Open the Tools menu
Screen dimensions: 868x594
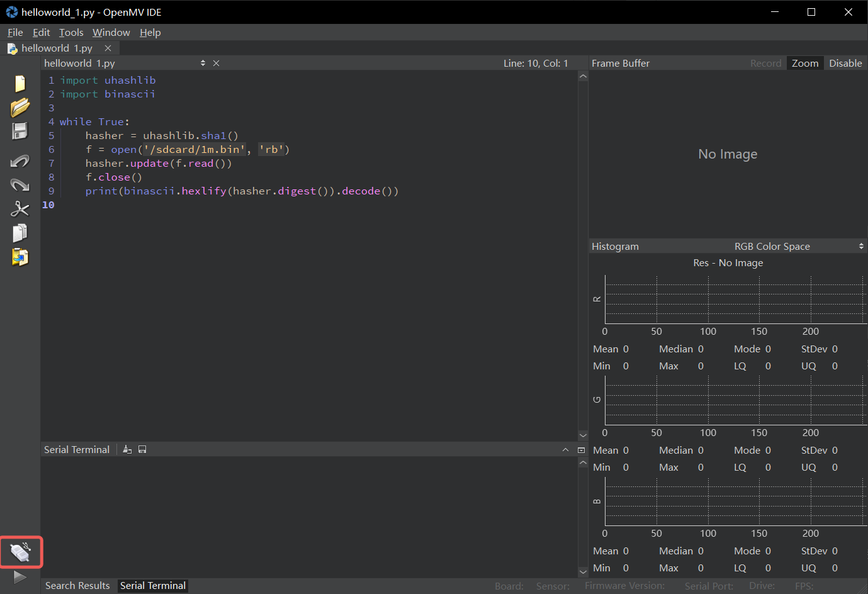(71, 32)
